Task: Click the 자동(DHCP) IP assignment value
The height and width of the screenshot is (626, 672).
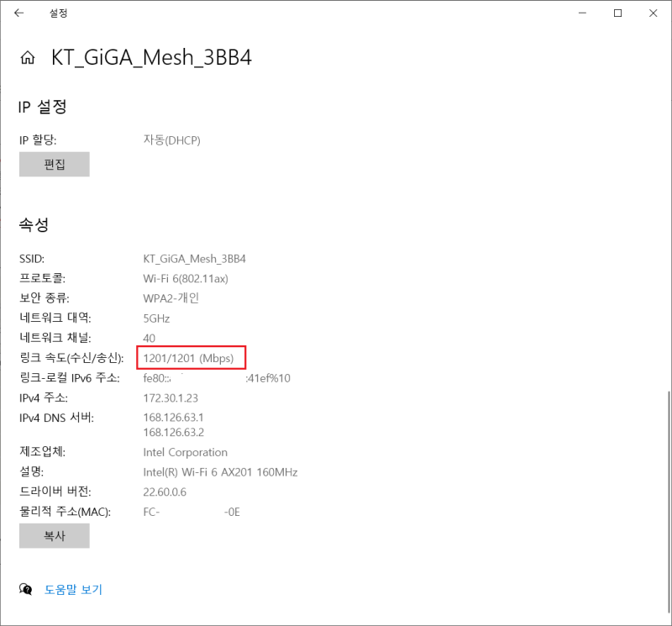Action: click(x=171, y=139)
